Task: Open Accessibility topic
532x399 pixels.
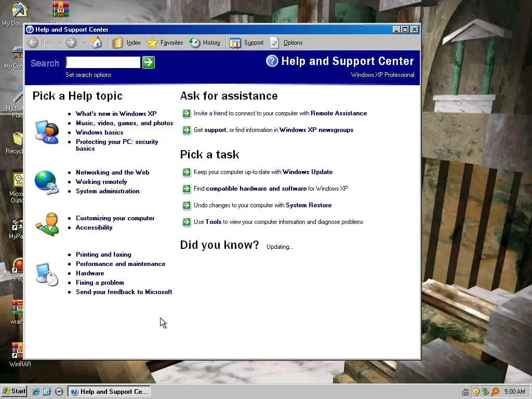Action: [x=94, y=228]
